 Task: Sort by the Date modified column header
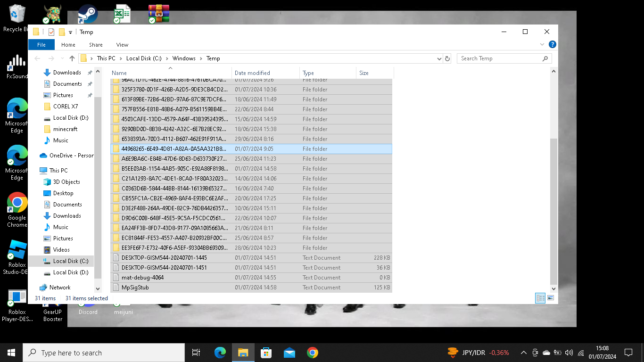click(265, 73)
